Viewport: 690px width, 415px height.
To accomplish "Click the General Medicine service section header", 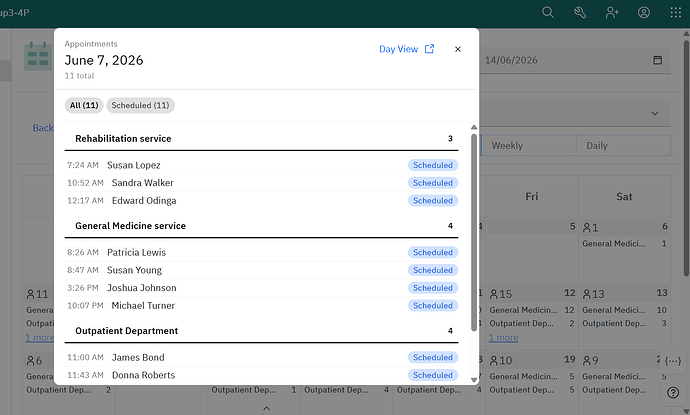I will coord(261,226).
